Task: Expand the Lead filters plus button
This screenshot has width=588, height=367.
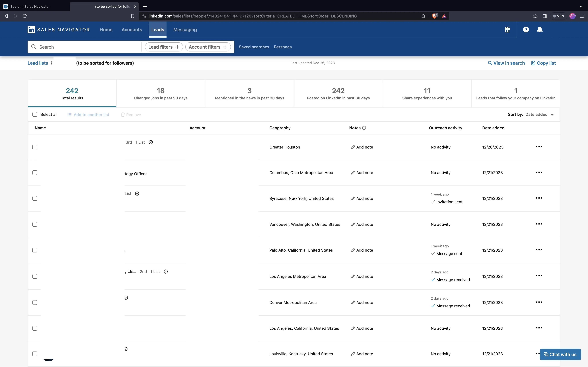Action: tap(164, 47)
